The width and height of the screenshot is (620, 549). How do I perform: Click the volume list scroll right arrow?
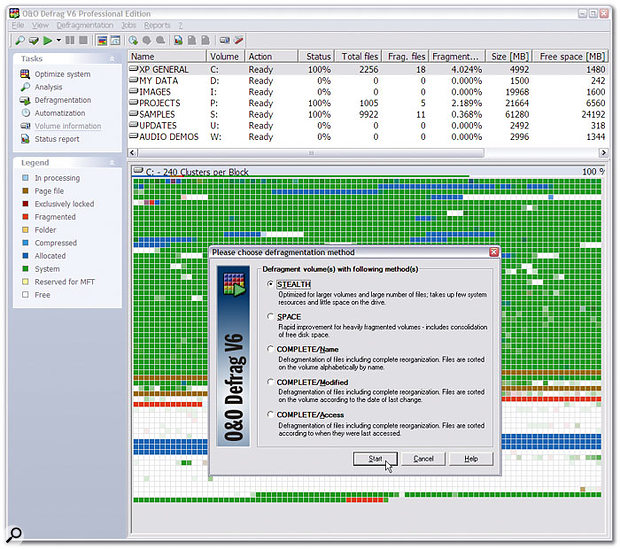pos(603,153)
